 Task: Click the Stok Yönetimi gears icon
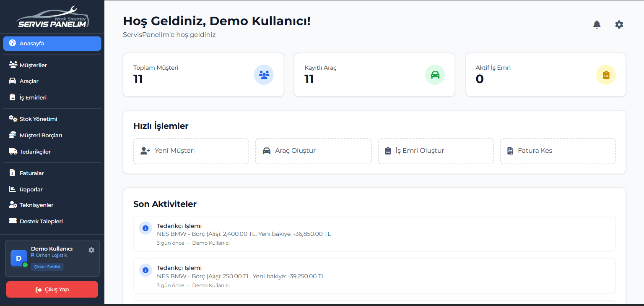tap(13, 119)
